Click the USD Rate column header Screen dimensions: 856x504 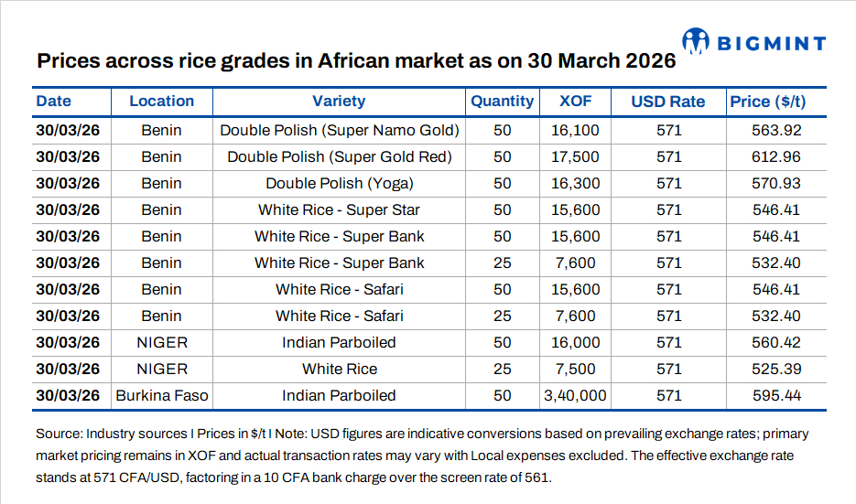pyautogui.click(x=668, y=102)
